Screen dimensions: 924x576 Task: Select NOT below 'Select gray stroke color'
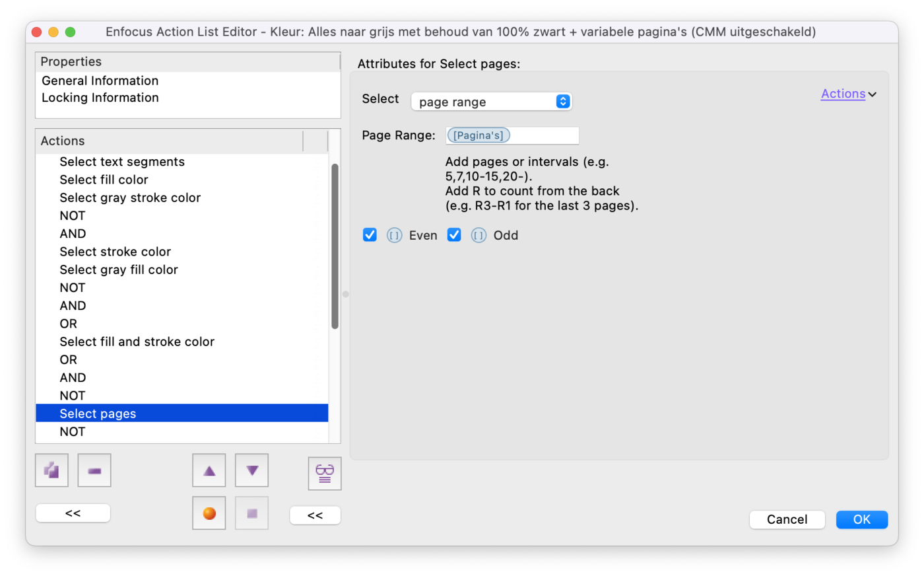pyautogui.click(x=182, y=215)
